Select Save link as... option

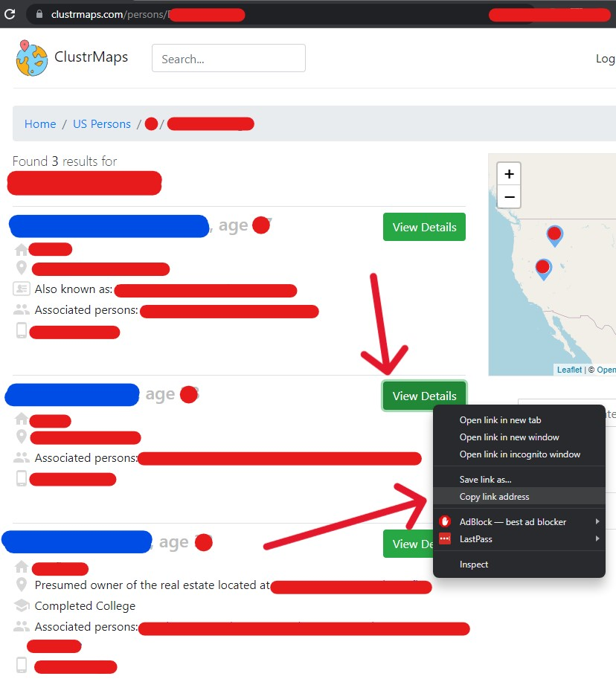tap(485, 480)
